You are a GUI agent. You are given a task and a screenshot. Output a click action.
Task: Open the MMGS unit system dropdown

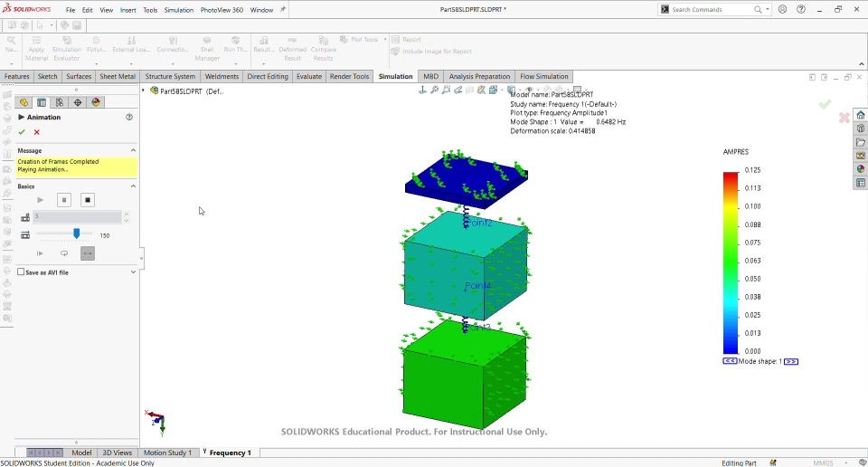[846, 462]
